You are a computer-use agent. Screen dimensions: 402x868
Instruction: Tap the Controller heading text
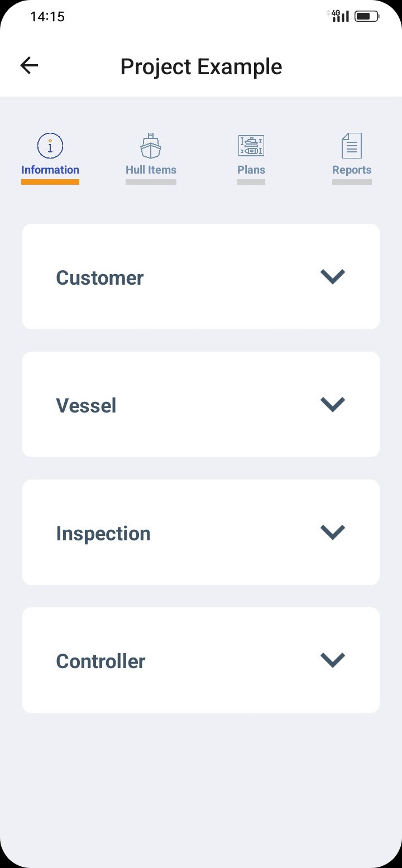point(101,661)
